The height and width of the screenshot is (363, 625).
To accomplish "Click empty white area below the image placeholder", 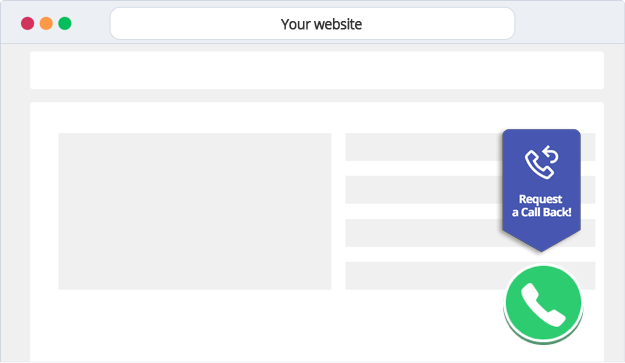I will 195,325.
